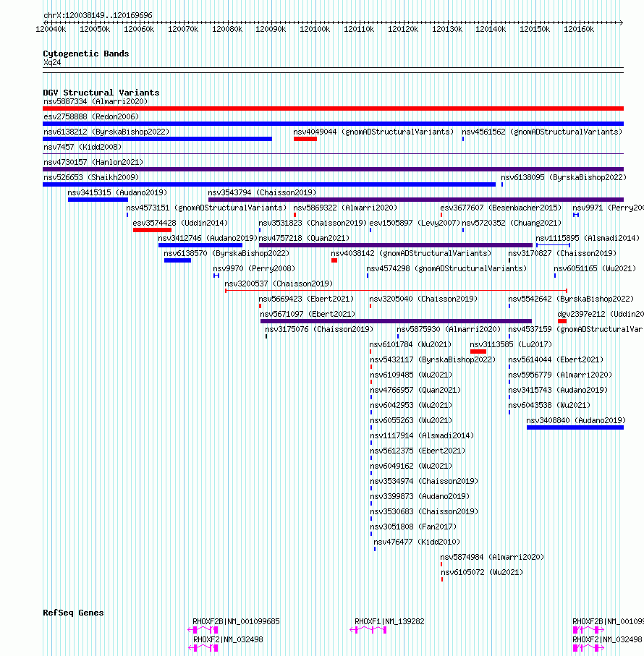Open the nsv3175076 (Chaisson2019) label
644x656 pixels.
point(319,330)
